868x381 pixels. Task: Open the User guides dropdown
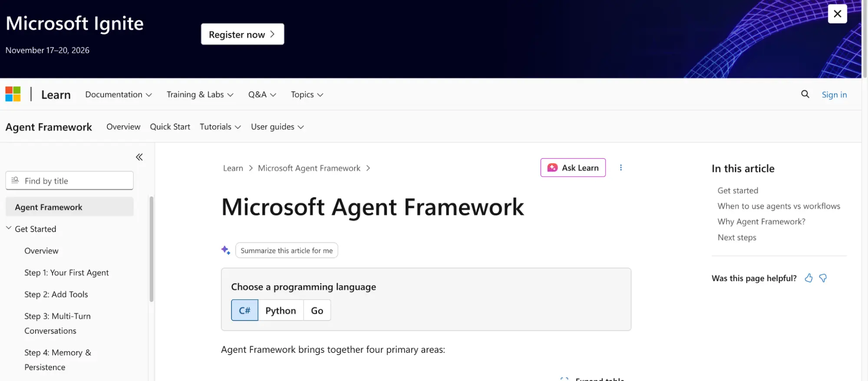(277, 127)
